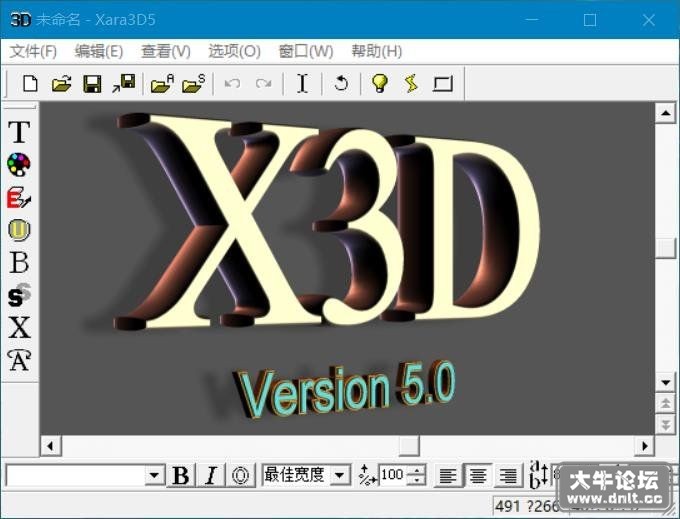Click the rectangle frame icon in the toolbar

(x=443, y=84)
